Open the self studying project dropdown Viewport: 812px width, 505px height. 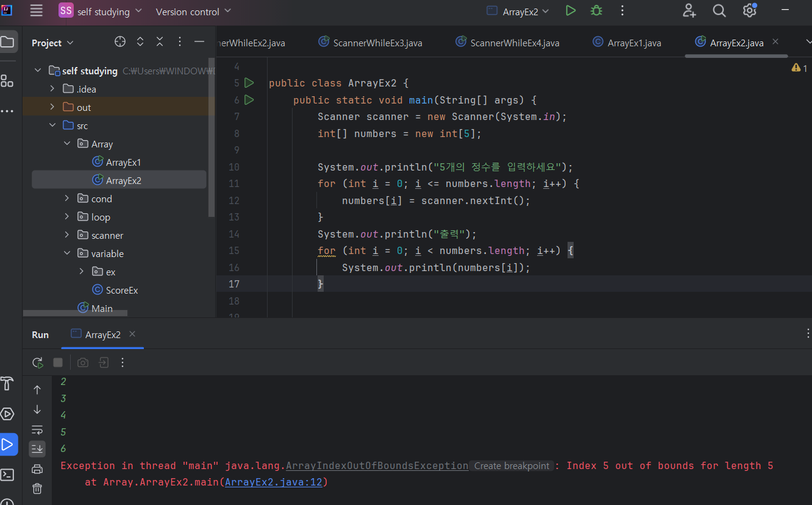pyautogui.click(x=100, y=11)
